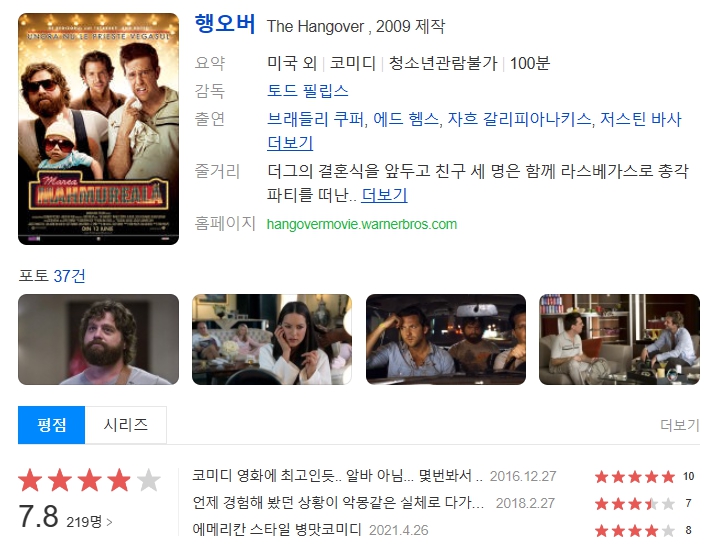Click gray 더보기 beside rating tabs
The width and height of the screenshot is (720, 547).
pos(680,425)
